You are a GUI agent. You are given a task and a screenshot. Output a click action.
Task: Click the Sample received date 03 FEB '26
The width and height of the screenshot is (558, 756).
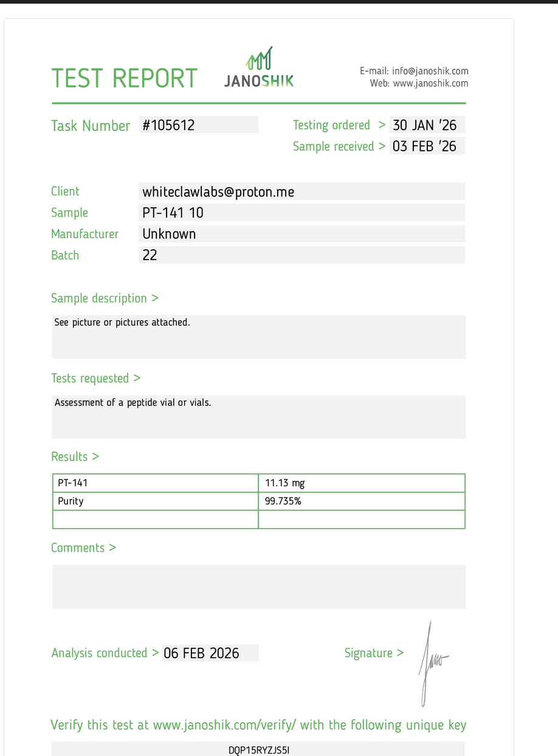pos(427,146)
